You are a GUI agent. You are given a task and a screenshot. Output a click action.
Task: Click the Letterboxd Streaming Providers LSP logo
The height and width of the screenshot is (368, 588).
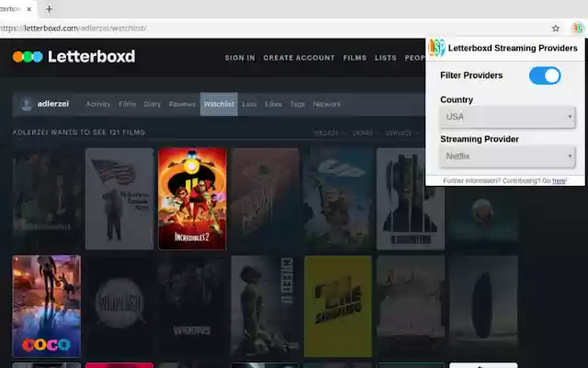pos(437,48)
